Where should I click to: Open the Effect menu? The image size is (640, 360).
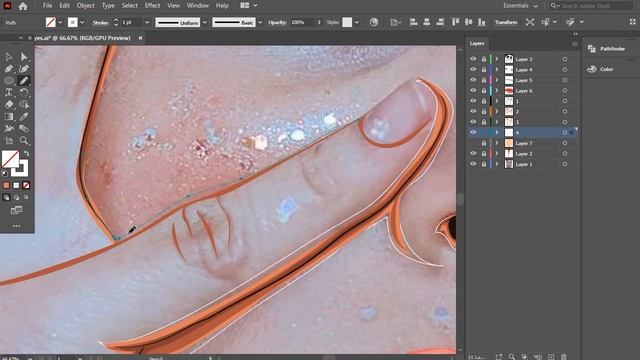coord(152,6)
